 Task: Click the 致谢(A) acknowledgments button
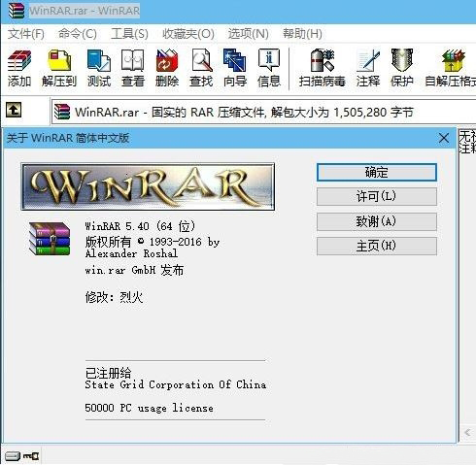coord(377,221)
